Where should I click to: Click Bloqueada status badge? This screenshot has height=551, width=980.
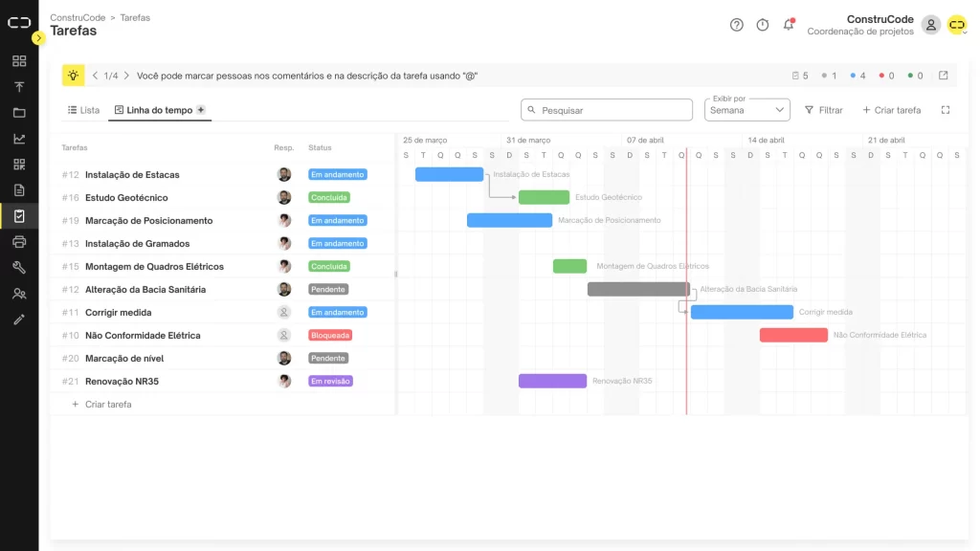[330, 336]
